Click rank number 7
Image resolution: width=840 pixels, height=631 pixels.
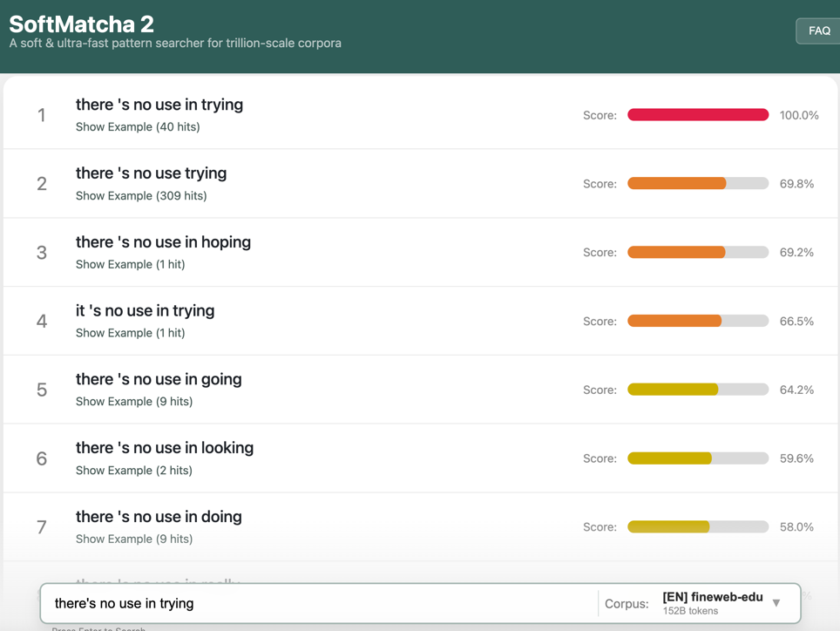tap(42, 527)
